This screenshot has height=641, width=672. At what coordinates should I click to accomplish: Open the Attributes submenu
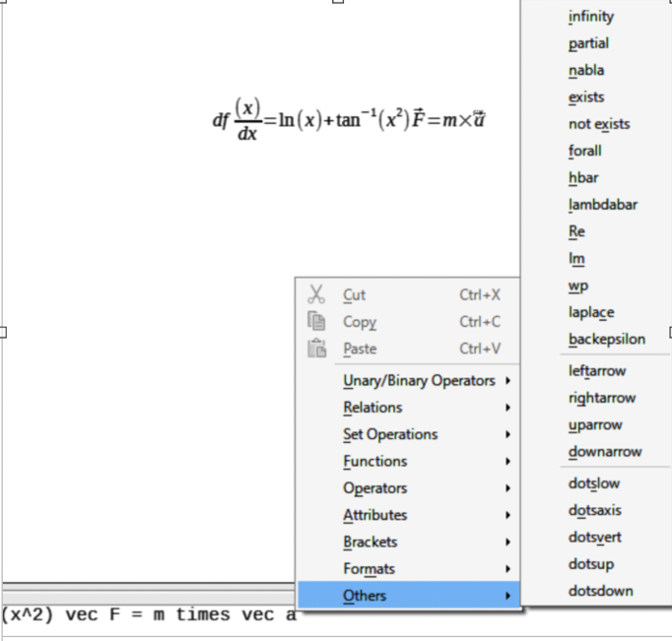pyautogui.click(x=409, y=515)
